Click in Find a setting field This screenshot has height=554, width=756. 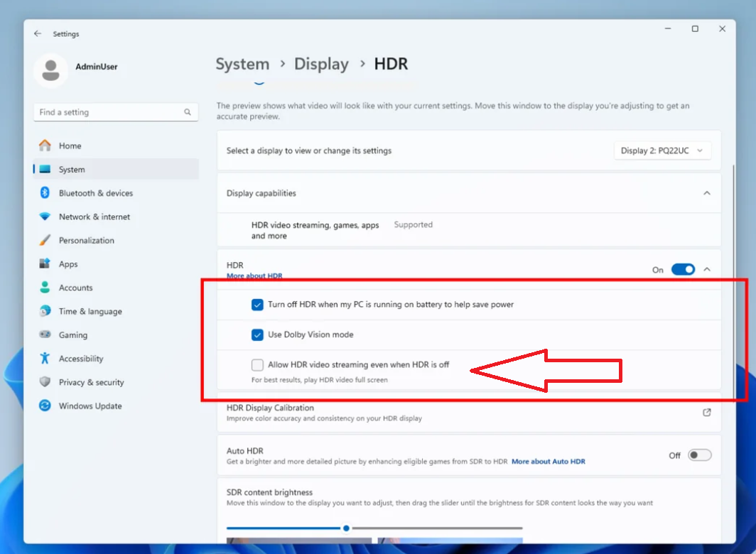click(x=116, y=112)
